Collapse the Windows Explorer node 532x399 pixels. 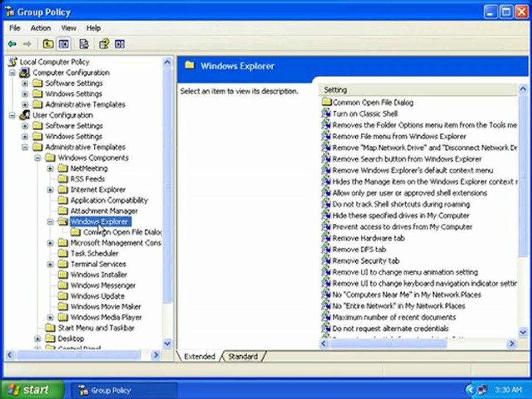(50, 222)
